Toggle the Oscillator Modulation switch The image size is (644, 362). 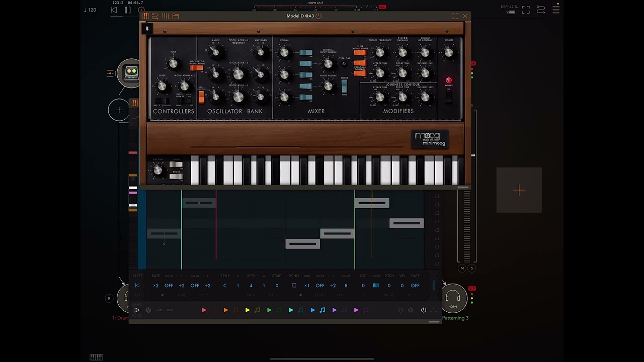[x=197, y=68]
